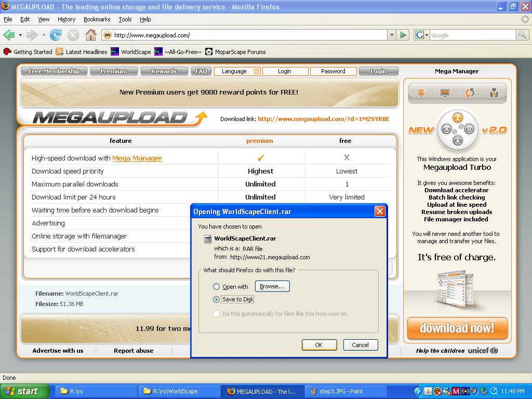Click the Browse... button
Image resolution: width=532 pixels, height=399 pixels.
click(x=272, y=286)
